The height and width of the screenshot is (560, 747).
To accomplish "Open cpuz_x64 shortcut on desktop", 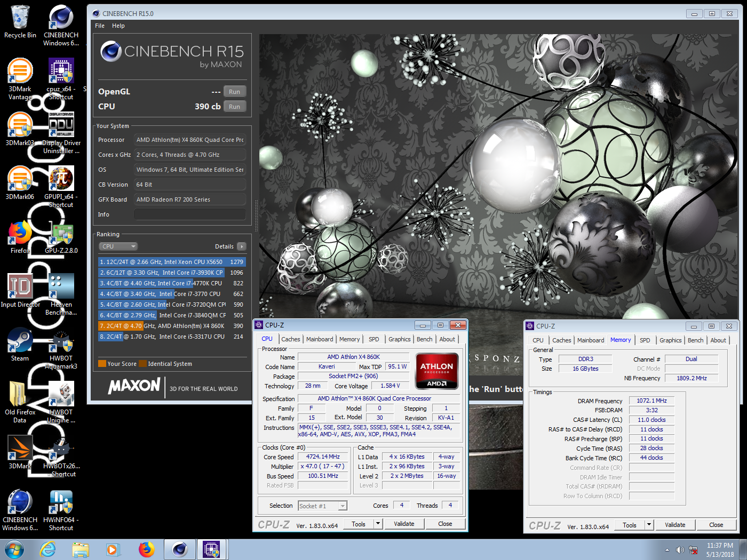I will 61,79.
